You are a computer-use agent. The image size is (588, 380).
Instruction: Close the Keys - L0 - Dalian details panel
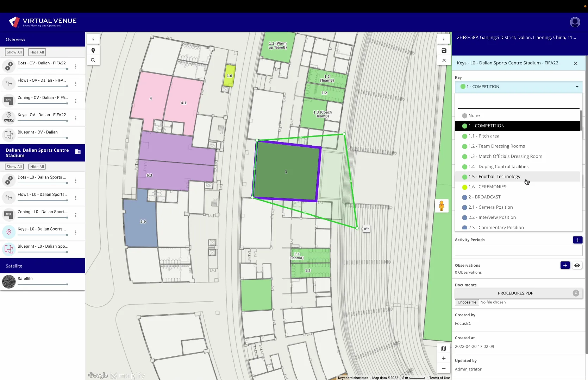(x=576, y=63)
